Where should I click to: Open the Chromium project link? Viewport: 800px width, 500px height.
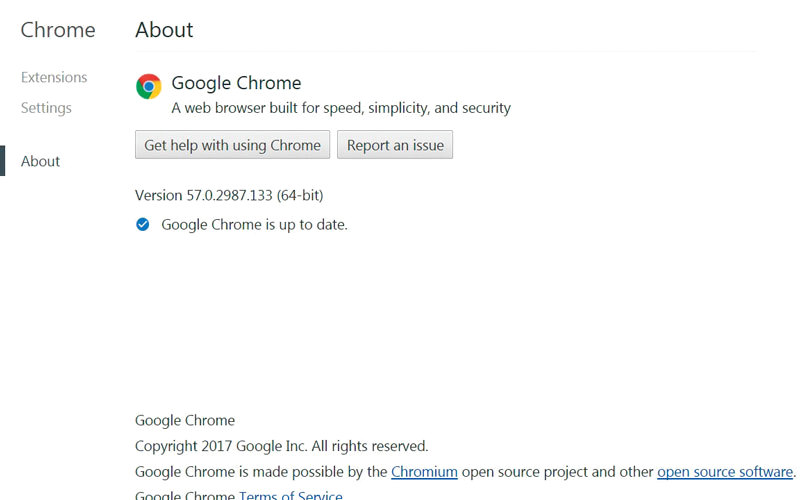point(424,472)
